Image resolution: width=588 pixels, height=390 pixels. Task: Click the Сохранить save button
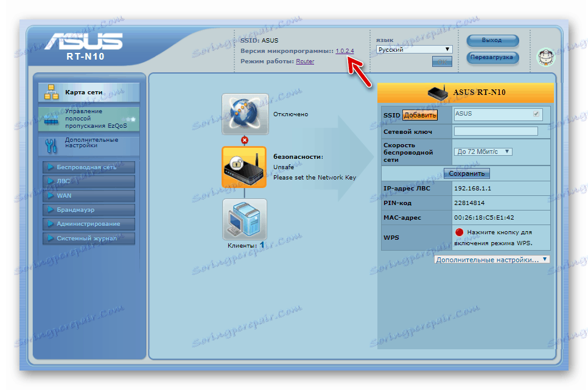click(466, 173)
